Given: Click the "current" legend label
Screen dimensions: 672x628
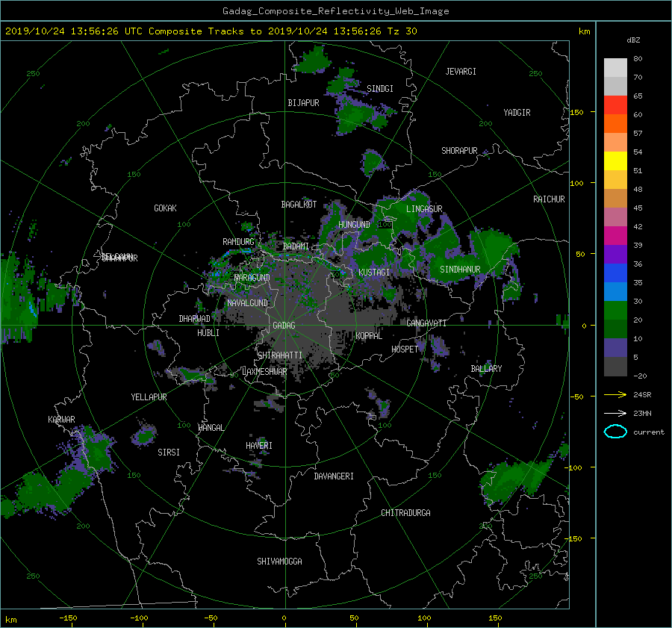Looking at the screenshot, I should (648, 432).
